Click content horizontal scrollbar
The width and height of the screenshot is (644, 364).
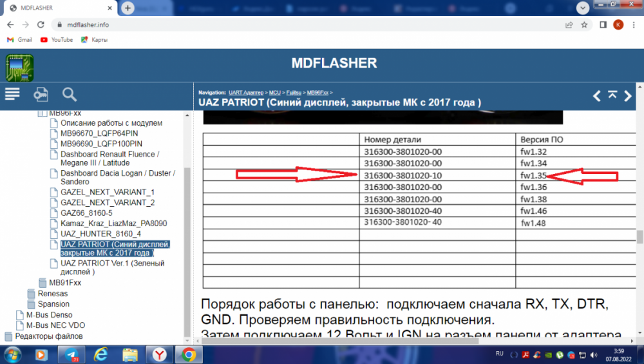[340, 341]
